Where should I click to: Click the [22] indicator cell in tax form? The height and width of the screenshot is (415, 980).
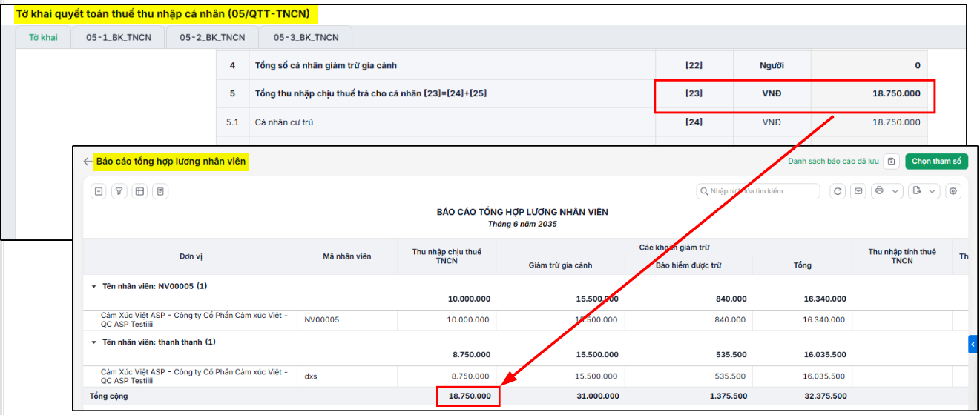pyautogui.click(x=694, y=65)
